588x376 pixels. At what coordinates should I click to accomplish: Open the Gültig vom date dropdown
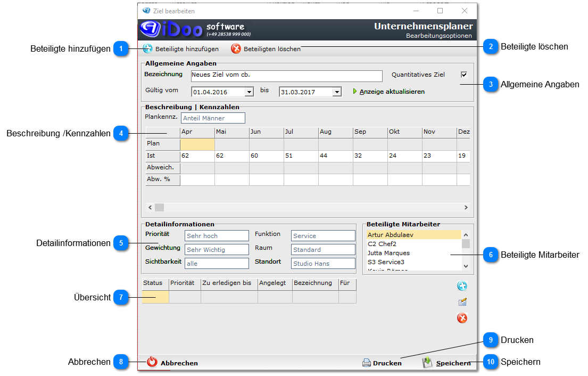point(250,92)
